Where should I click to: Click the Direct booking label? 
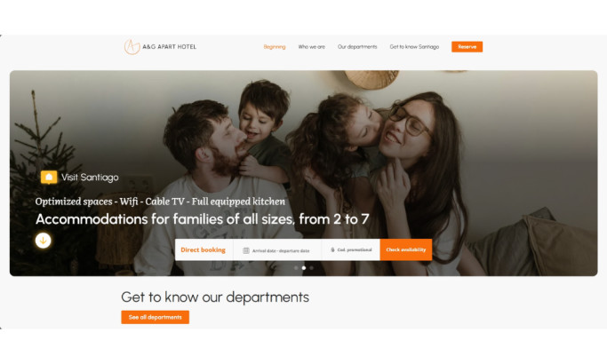(203, 249)
